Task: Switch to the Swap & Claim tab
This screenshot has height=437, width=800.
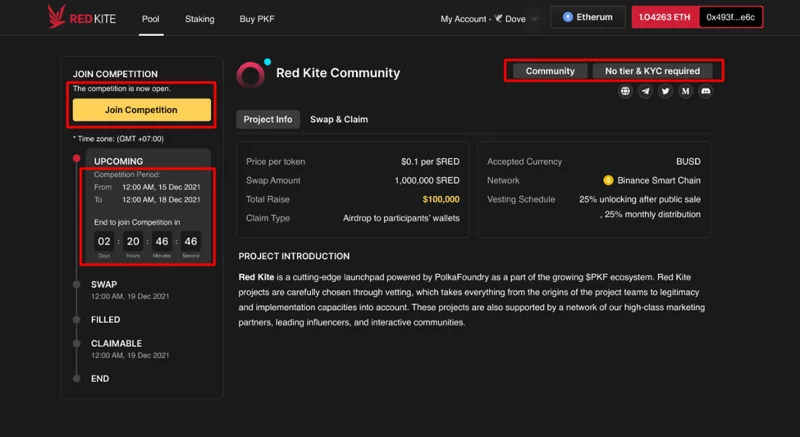Action: point(339,119)
